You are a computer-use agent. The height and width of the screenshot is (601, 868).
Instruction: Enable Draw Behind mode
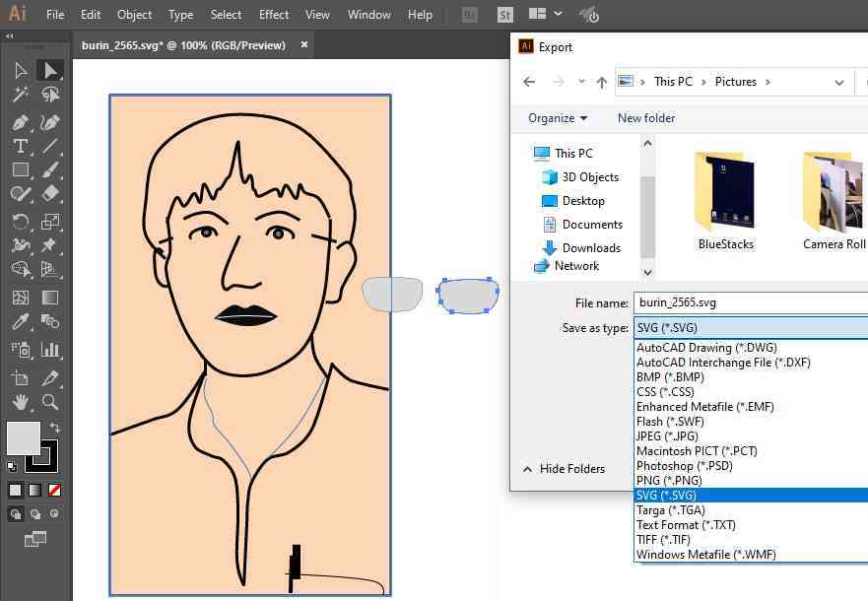point(35,513)
